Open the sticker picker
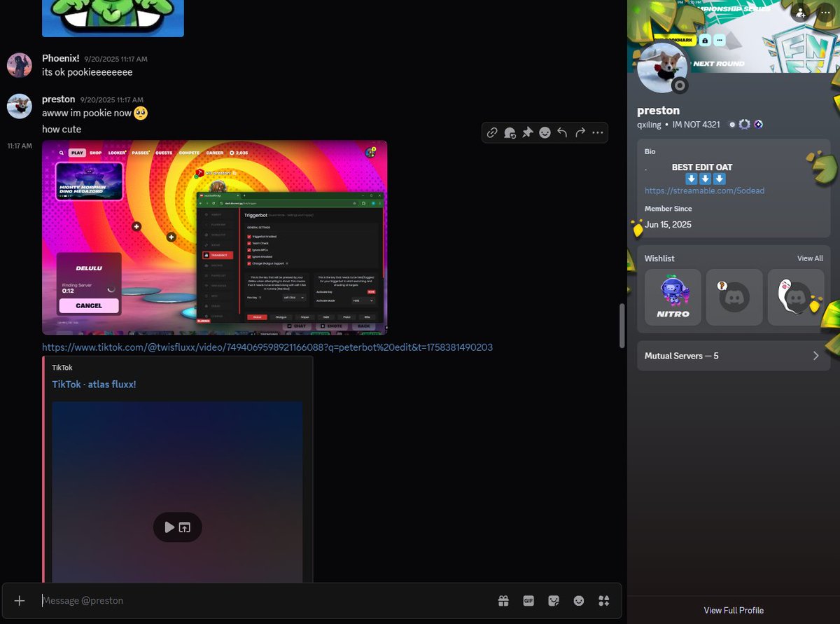Viewport: 840px width, 624px height. click(554, 601)
